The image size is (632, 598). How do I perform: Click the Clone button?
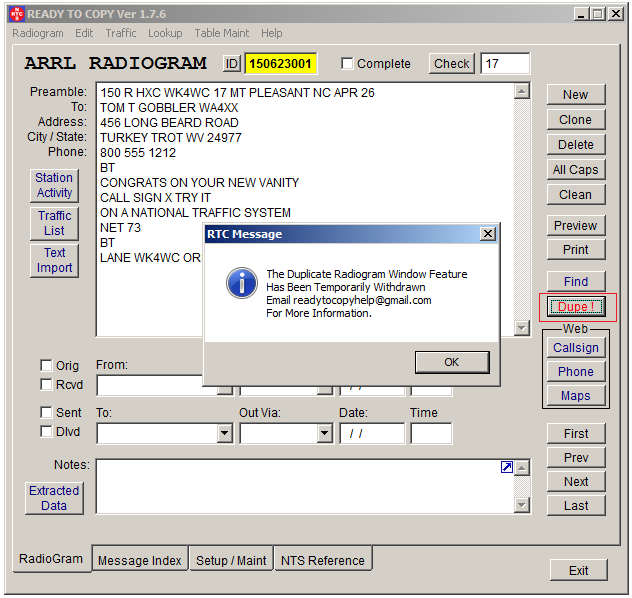point(576,120)
